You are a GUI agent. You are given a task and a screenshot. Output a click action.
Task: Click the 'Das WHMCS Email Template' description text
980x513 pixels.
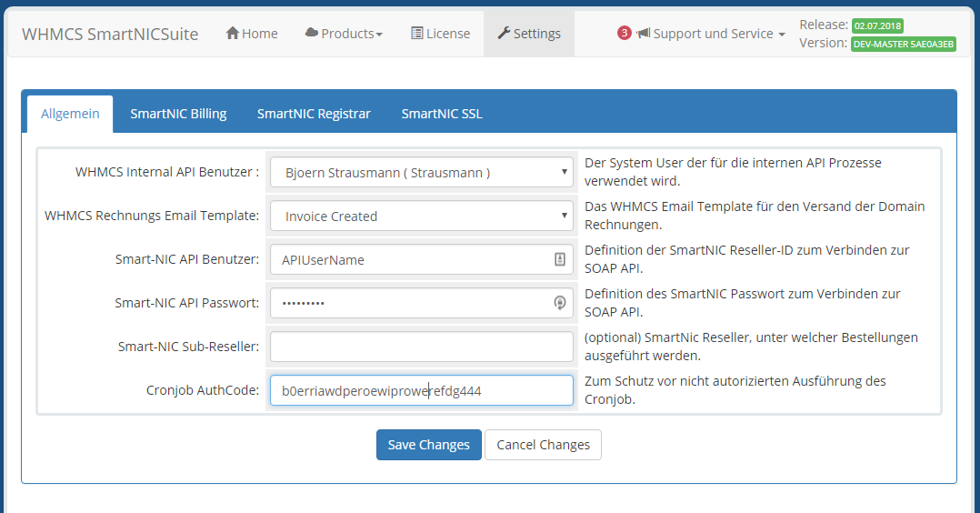755,216
